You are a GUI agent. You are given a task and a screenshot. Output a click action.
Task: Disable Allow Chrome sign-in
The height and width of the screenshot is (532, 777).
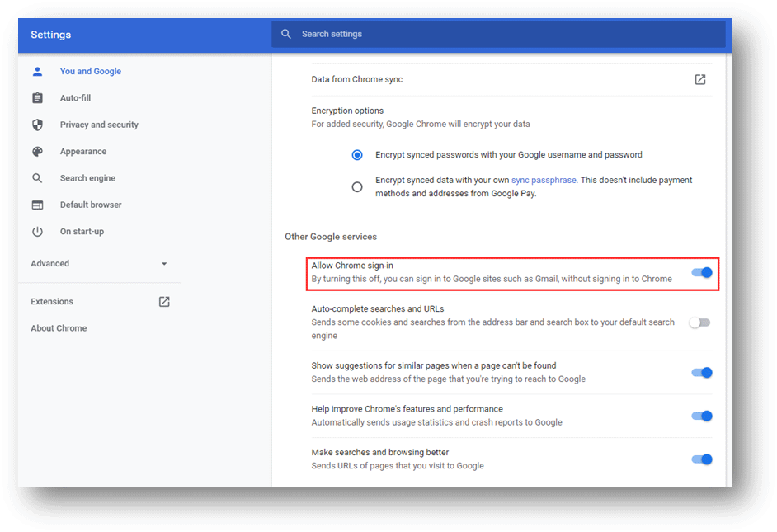[702, 272]
